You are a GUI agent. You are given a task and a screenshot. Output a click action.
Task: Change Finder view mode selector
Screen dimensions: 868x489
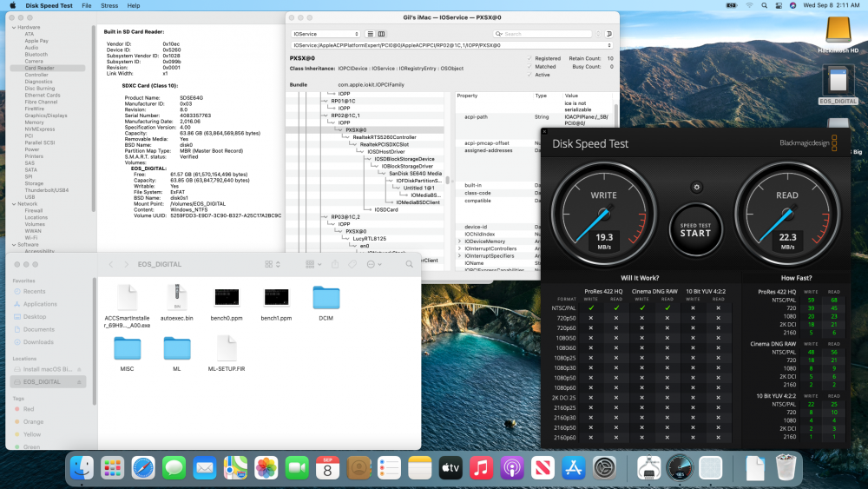pyautogui.click(x=273, y=265)
